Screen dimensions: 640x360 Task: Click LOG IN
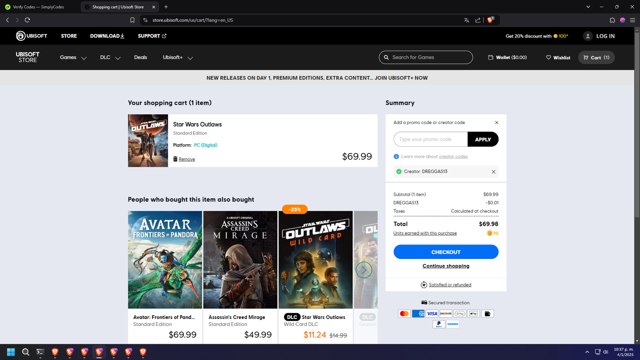point(605,36)
